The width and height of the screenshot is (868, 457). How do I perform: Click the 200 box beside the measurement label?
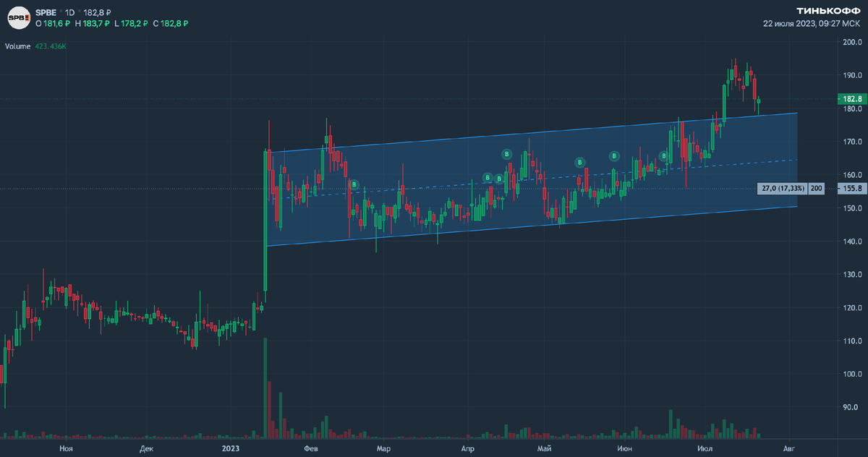(x=817, y=188)
